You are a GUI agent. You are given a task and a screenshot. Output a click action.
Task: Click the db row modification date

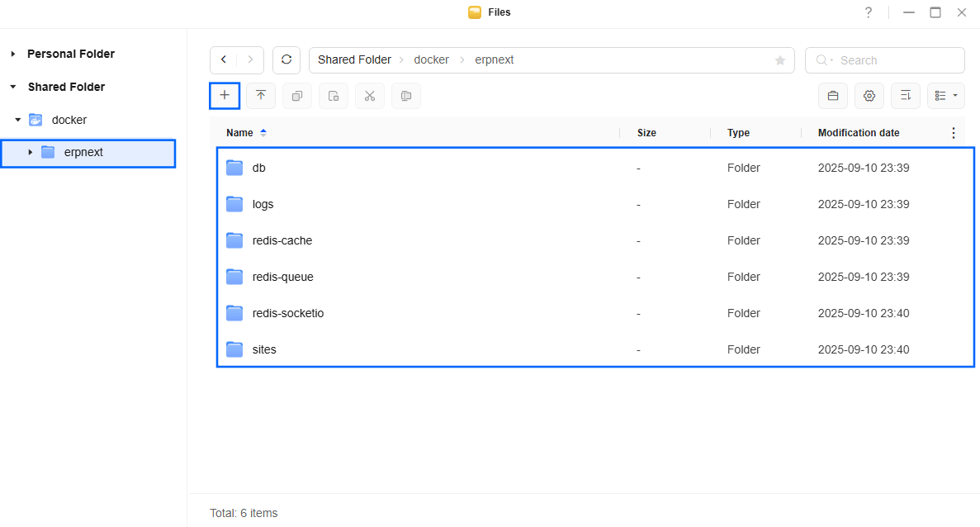pos(863,168)
